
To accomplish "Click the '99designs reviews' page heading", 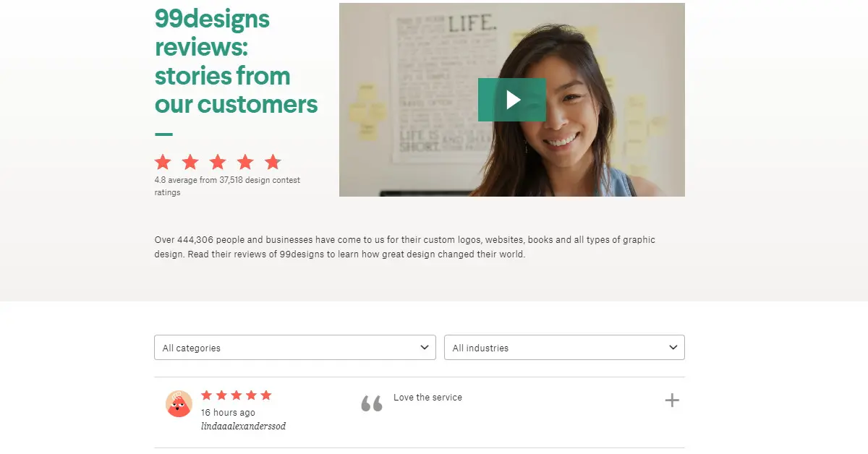I will (x=236, y=61).
